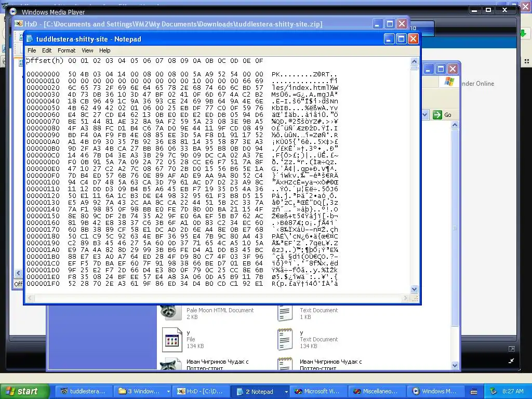Maximize the Windows Media Player window
The width and height of the screenshot is (532, 399).
click(x=488, y=10)
